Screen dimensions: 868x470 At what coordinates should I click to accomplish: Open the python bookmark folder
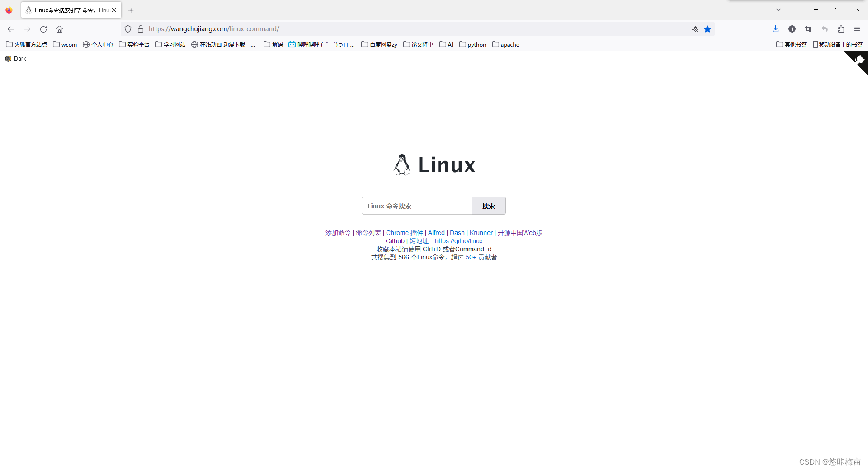pos(472,44)
